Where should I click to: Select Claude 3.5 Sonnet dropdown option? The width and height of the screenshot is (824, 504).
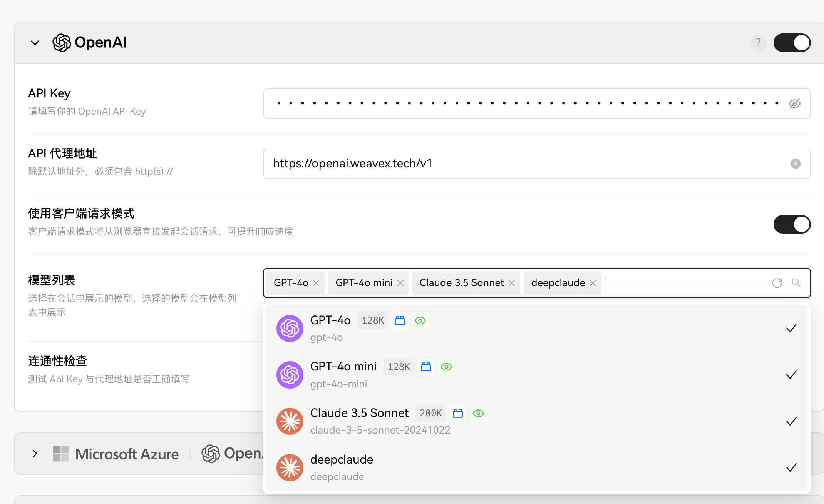pyautogui.click(x=537, y=421)
